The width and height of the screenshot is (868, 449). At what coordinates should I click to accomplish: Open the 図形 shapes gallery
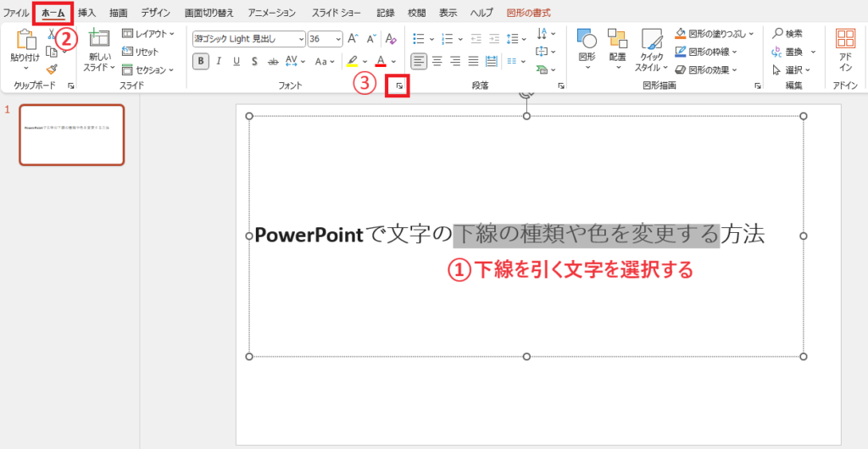pos(587,50)
